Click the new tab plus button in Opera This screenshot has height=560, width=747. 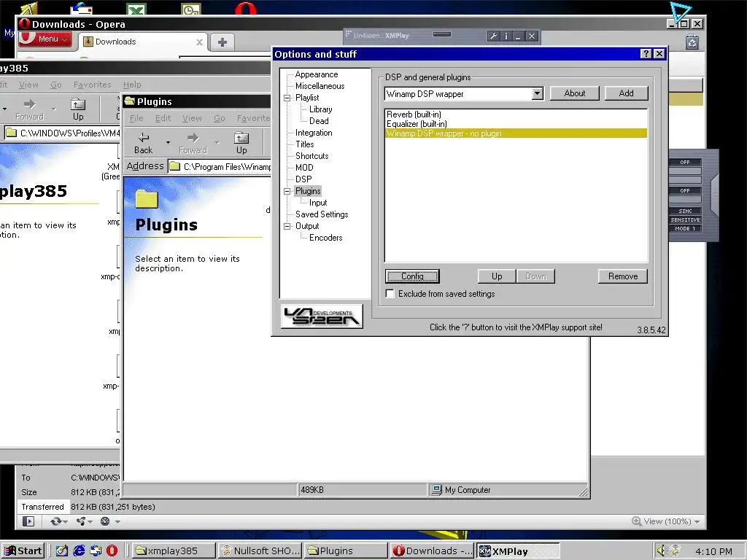222,42
